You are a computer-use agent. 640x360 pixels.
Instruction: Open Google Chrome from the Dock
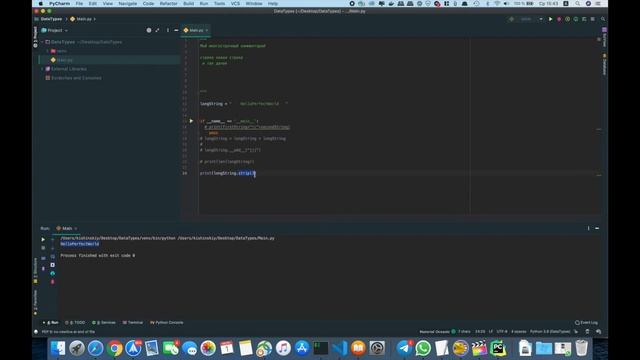[115, 348]
